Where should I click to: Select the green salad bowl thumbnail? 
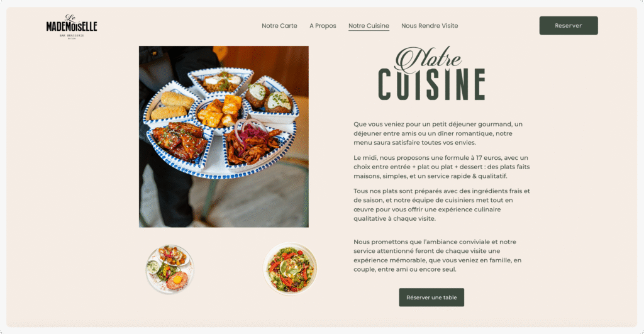[x=290, y=269]
